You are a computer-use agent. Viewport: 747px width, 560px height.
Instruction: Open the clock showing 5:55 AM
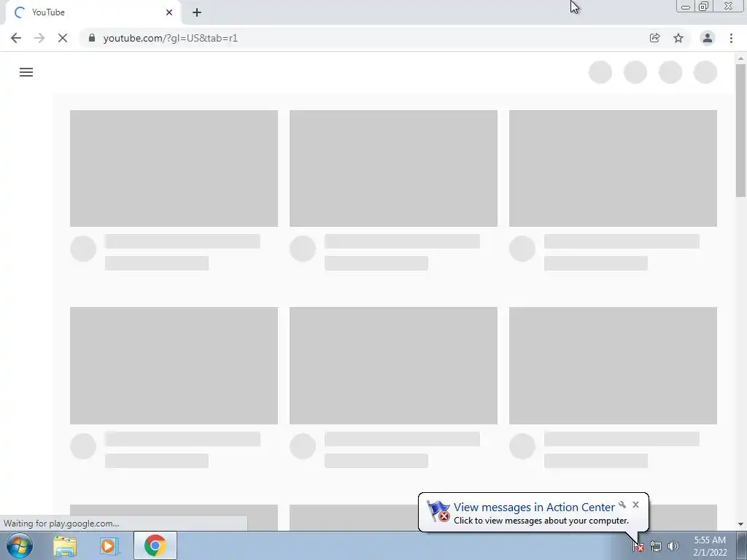point(710,546)
